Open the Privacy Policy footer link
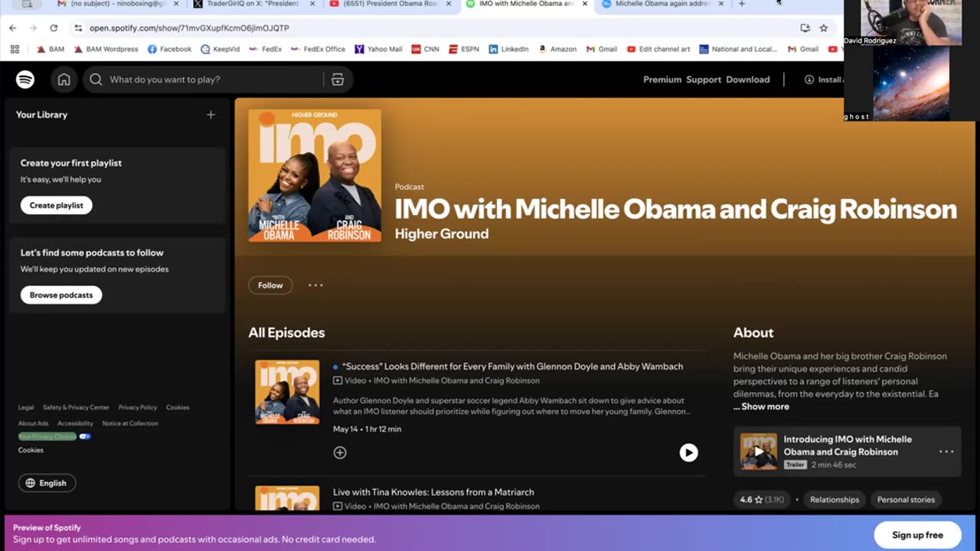 pyautogui.click(x=138, y=407)
